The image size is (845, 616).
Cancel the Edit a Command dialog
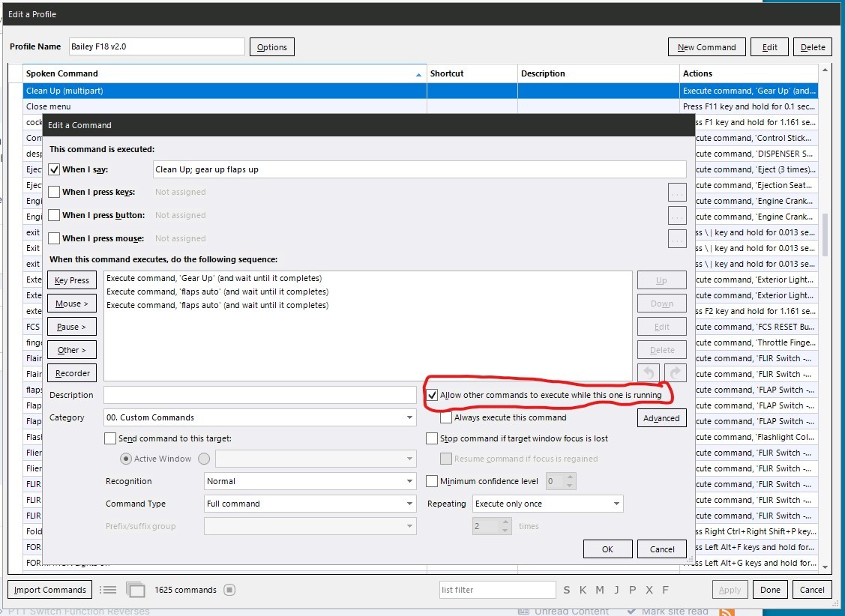[662, 549]
